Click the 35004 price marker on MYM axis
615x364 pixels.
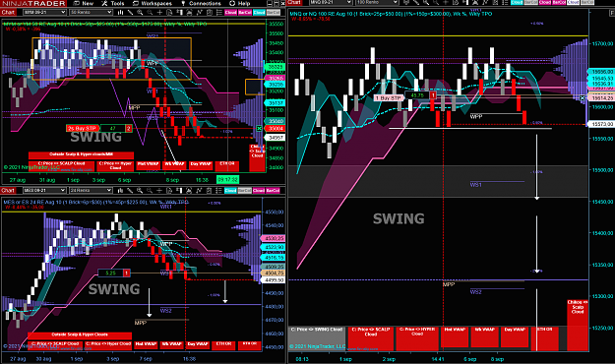tap(276, 128)
